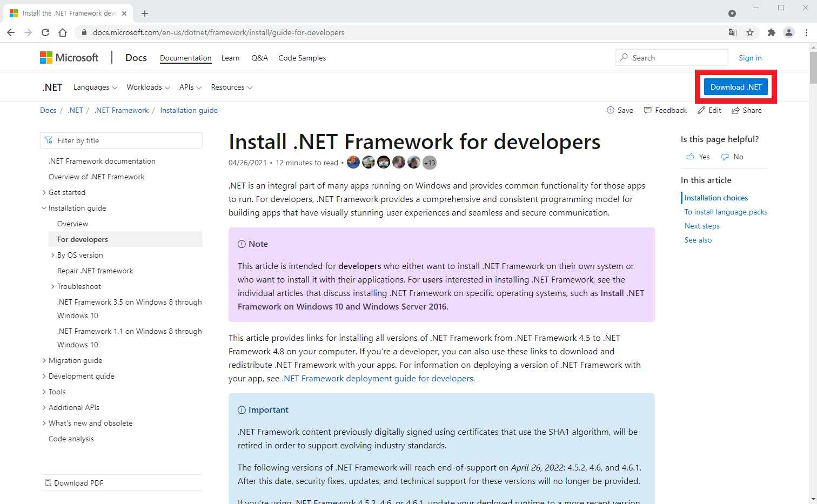Image resolution: width=817 pixels, height=504 pixels.
Task: Open the Code Samples nav item
Action: click(x=302, y=58)
